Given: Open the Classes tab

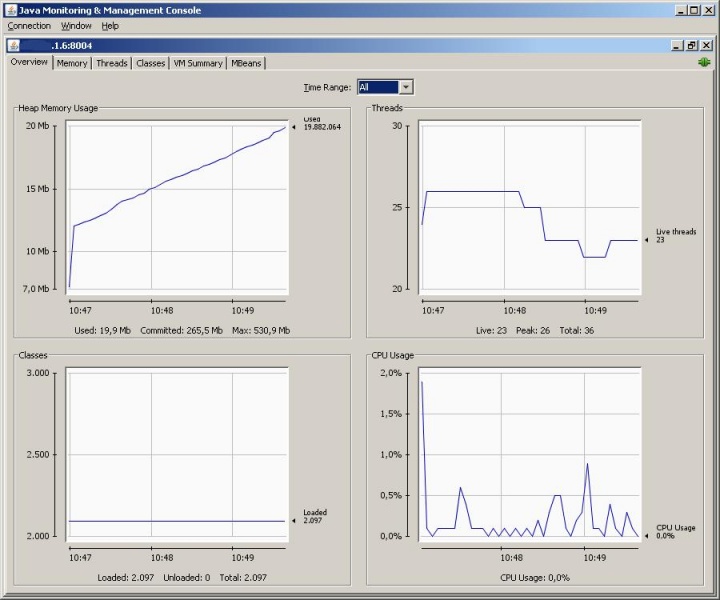Looking at the screenshot, I should click(151, 63).
